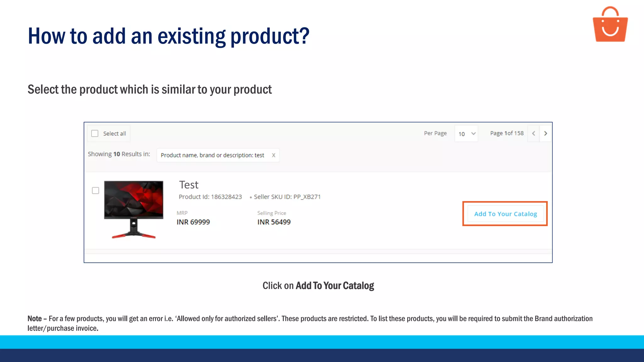
Task: Open the Per Page dropdown showing 10
Action: (x=466, y=134)
